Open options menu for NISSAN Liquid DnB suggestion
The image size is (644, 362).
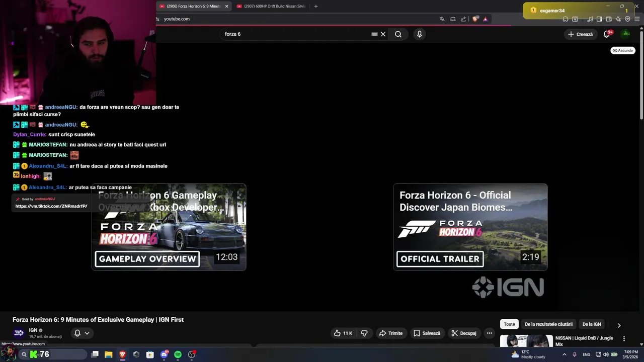coord(624,339)
